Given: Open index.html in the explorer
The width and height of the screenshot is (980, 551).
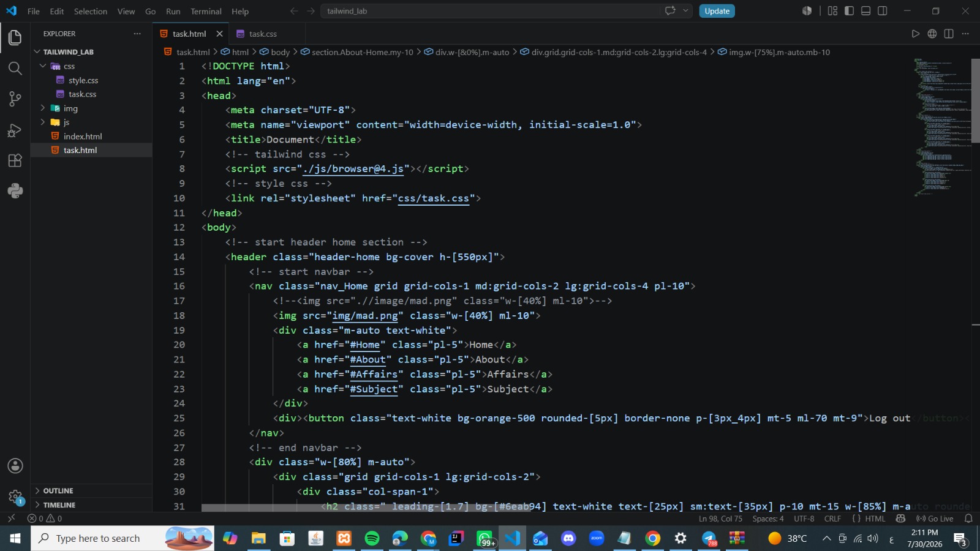Looking at the screenshot, I should 83,137.
